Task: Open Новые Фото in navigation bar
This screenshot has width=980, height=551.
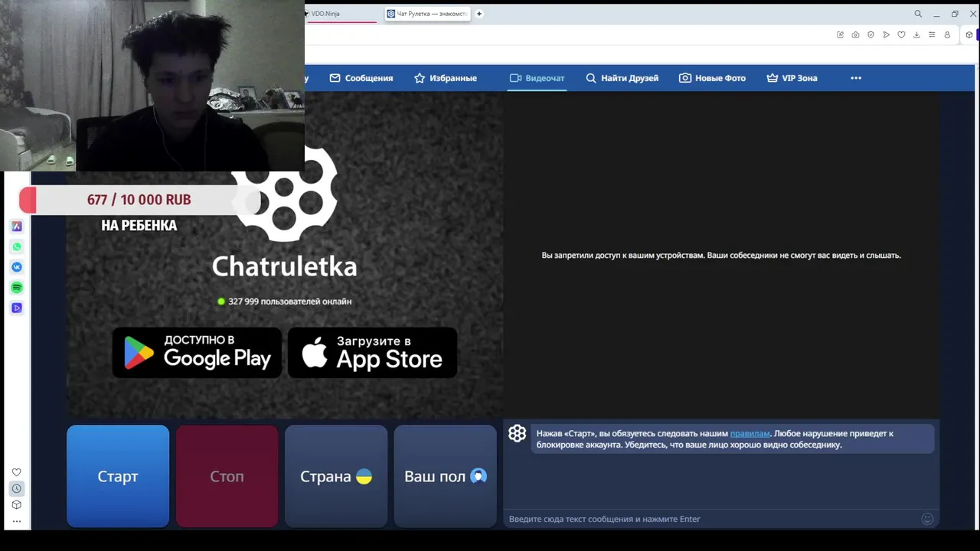Action: [x=712, y=78]
